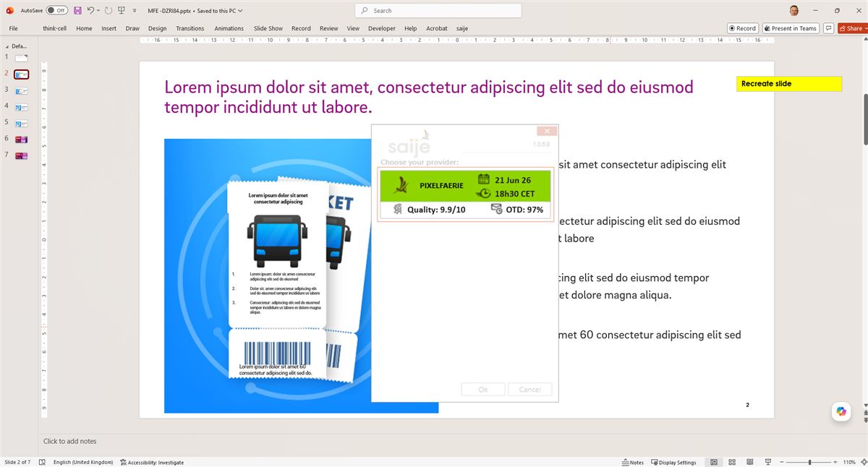
Task: Open the View tab
Action: (353, 28)
